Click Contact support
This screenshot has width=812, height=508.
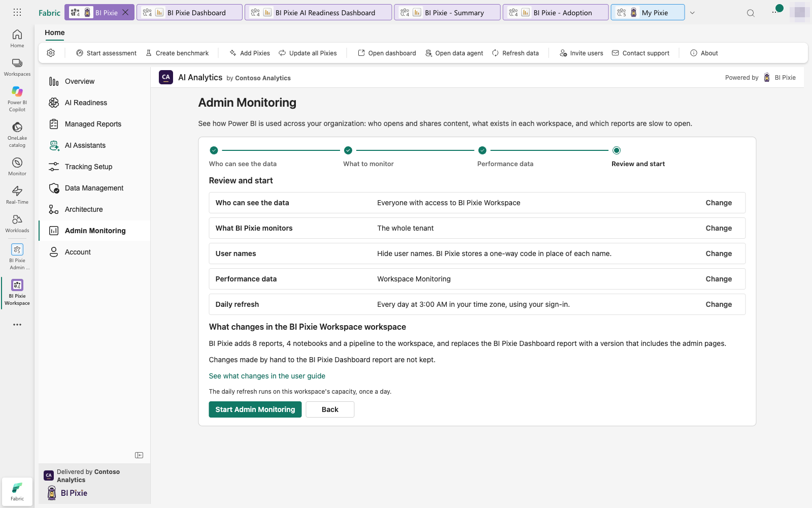pos(640,53)
